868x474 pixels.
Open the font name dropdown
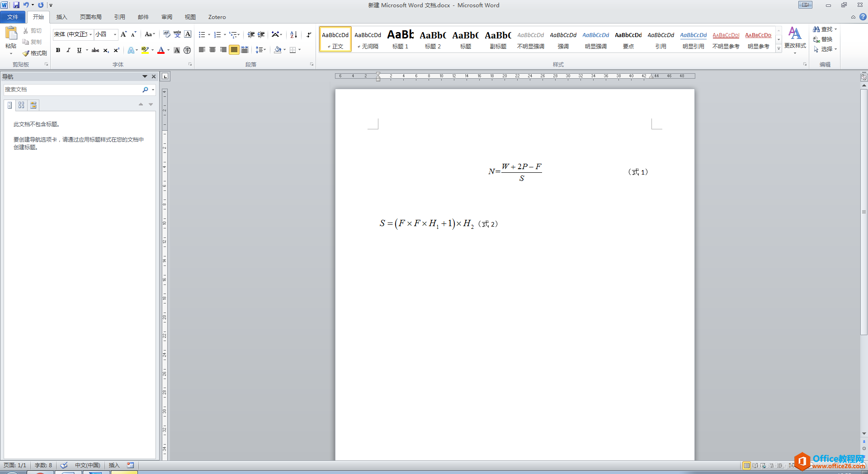pyautogui.click(x=91, y=34)
